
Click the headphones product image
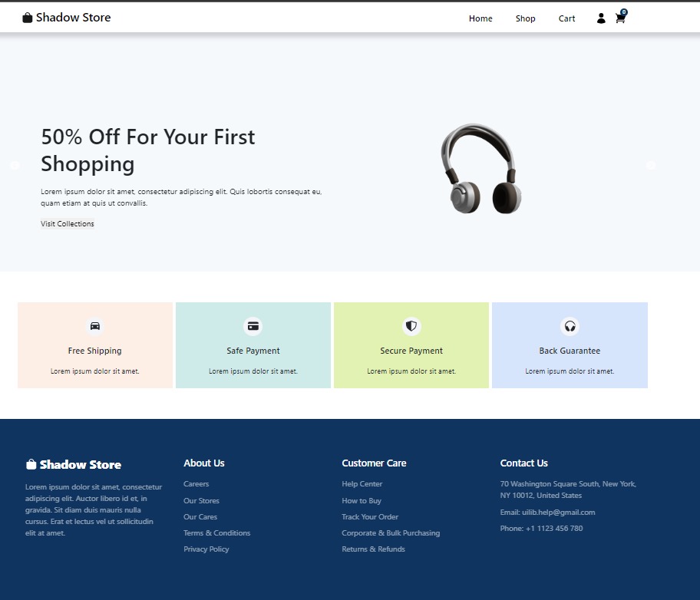481,169
